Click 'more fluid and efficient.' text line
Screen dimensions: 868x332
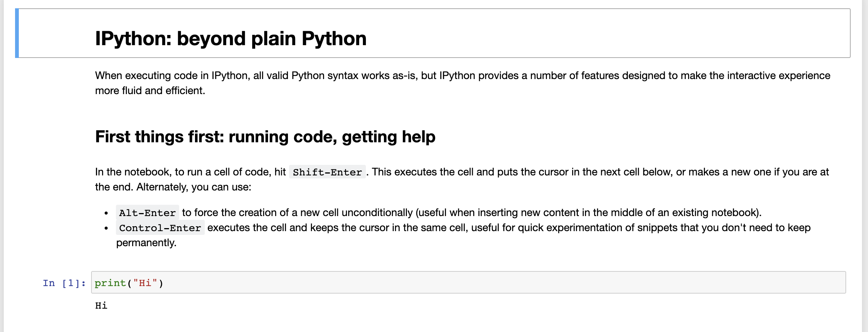[x=150, y=91]
